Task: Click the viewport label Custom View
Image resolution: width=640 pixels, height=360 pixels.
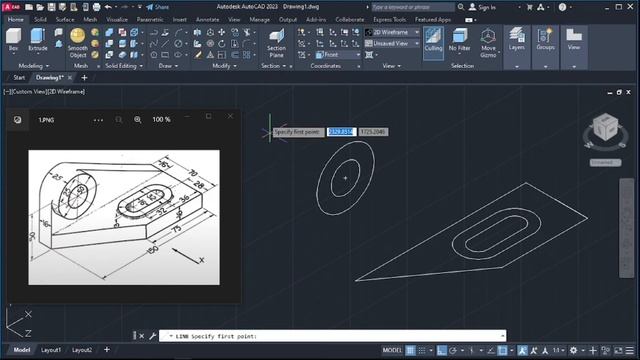Action: coord(29,92)
